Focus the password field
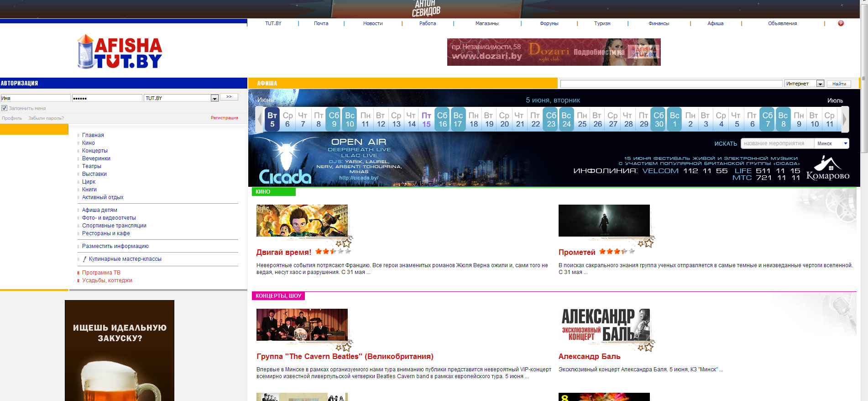This screenshot has width=868, height=401. point(107,98)
